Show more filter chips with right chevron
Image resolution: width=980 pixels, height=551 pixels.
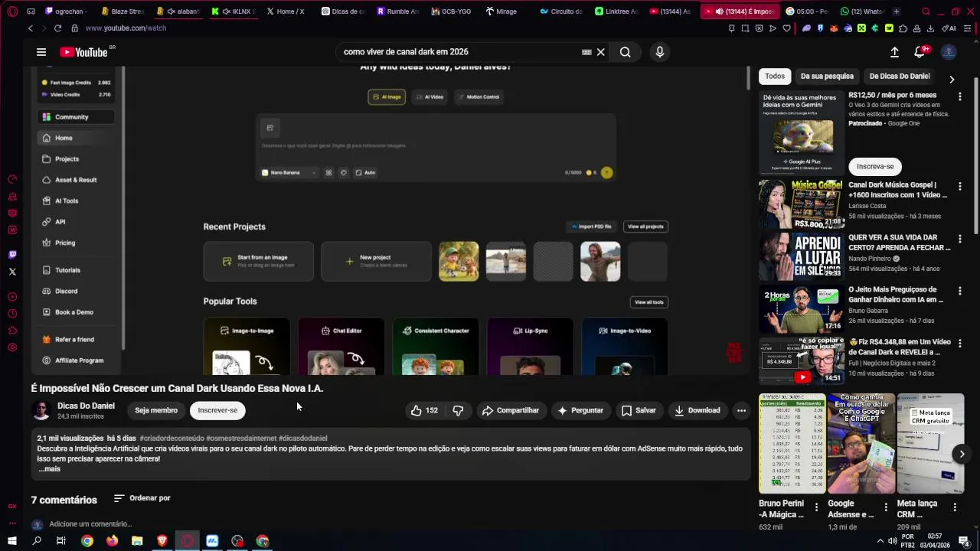point(952,79)
